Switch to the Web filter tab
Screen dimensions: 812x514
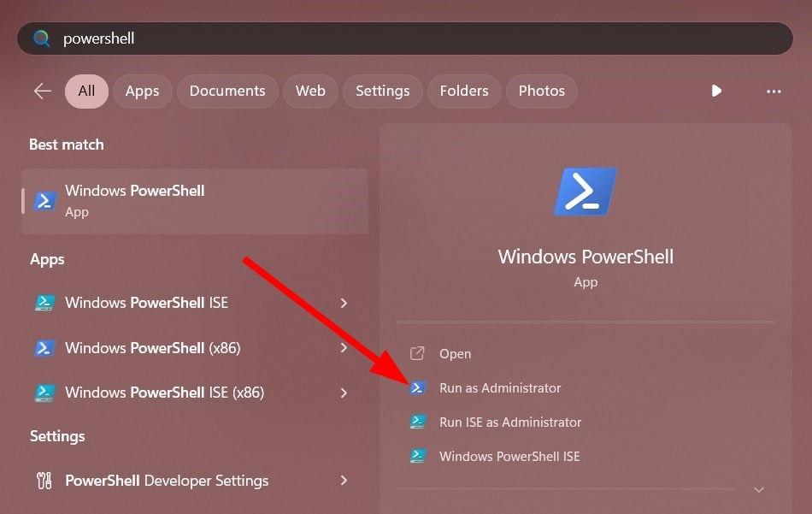coord(310,91)
